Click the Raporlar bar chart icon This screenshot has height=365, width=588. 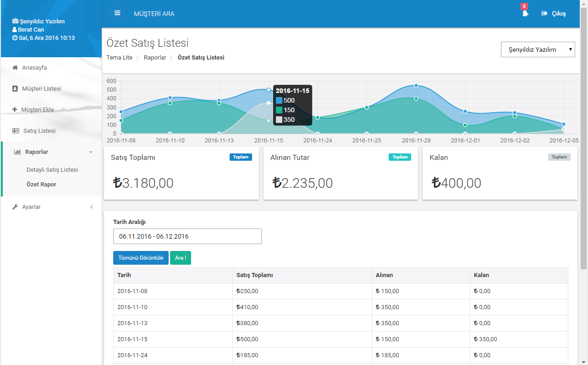[x=17, y=152]
